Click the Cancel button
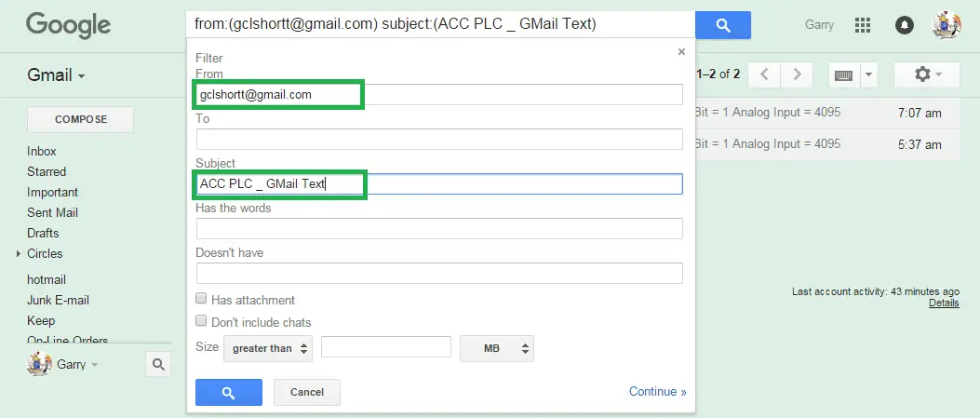This screenshot has width=980, height=418. click(307, 392)
